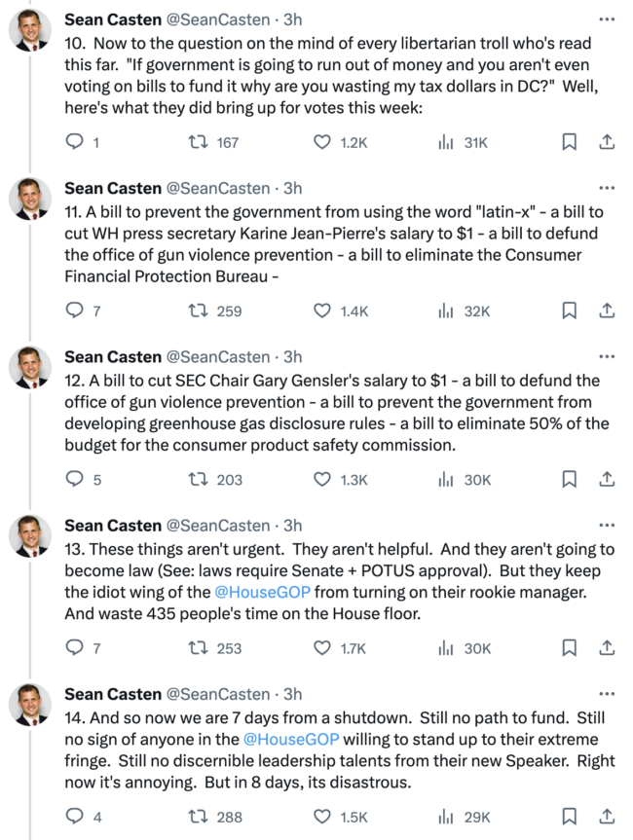633x840 pixels.
Task: Open Sean Casten display name on tweet 12
Action: (x=113, y=357)
